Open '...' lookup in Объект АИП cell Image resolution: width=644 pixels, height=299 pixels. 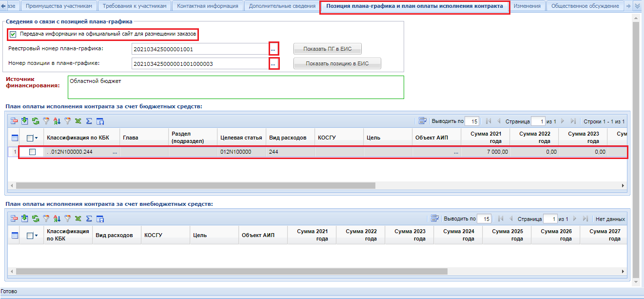click(456, 152)
